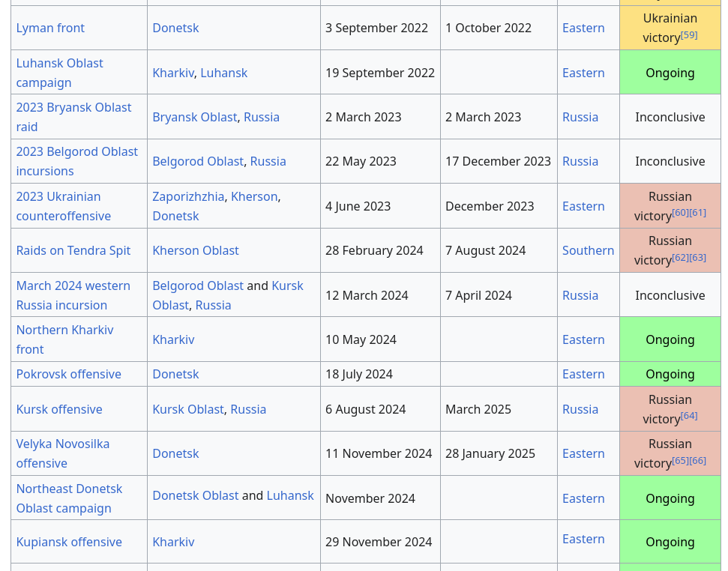The image size is (728, 571).
Task: Click Luhansk link in Northeast Donetsk campaign row
Action: point(290,495)
